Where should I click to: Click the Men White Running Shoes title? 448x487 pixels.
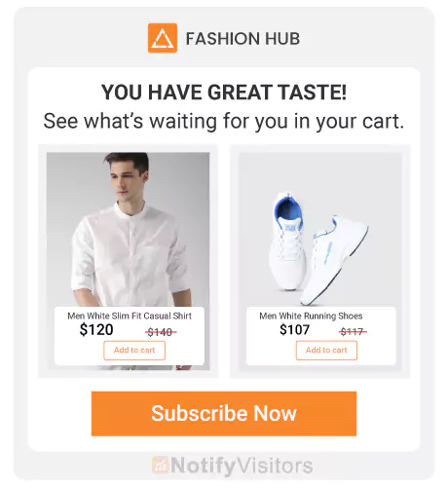pyautogui.click(x=311, y=316)
